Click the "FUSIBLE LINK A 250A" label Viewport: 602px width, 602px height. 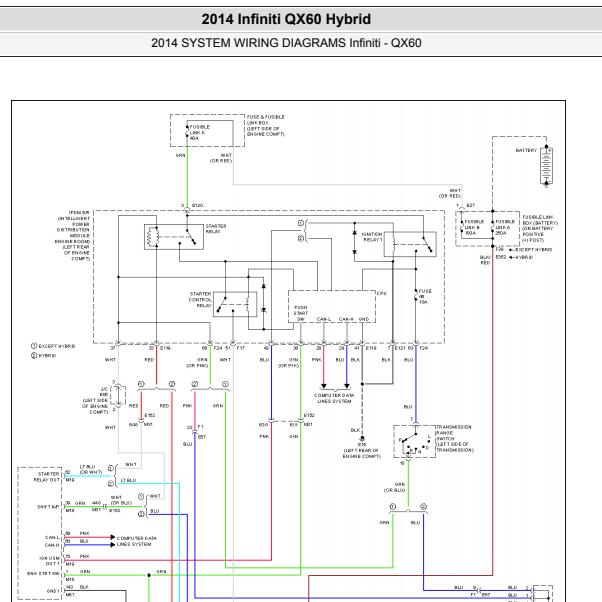coord(505,227)
